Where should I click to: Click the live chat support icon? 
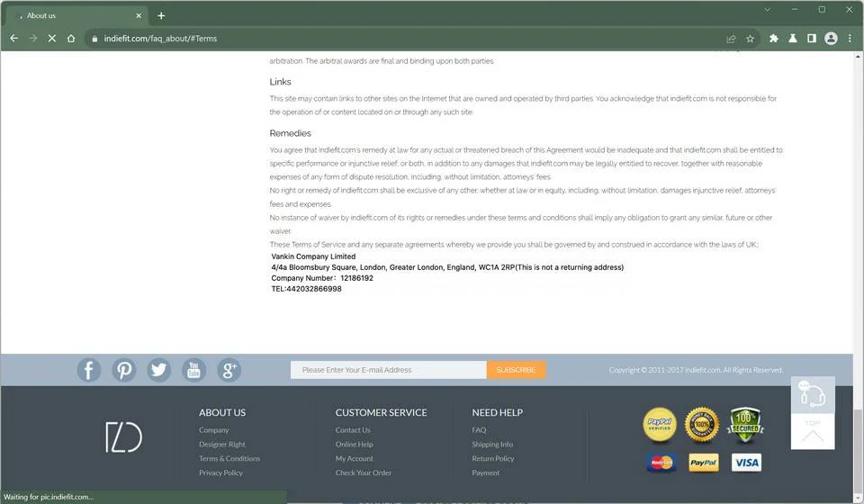point(813,394)
